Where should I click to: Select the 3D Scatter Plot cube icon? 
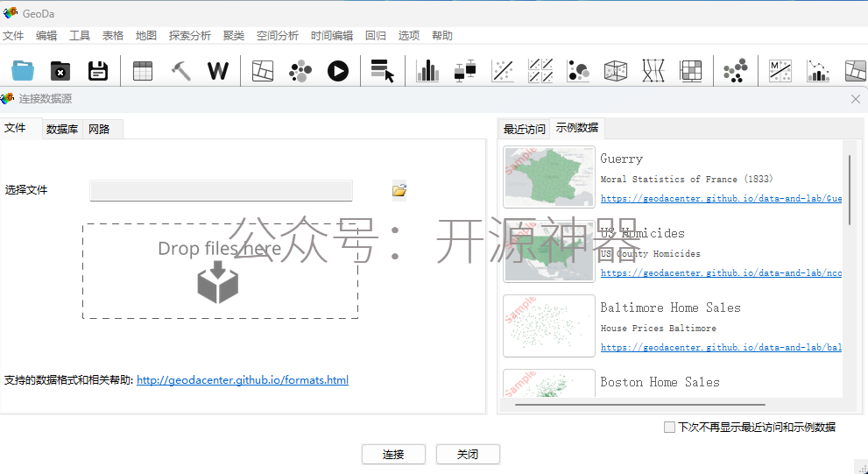point(616,71)
